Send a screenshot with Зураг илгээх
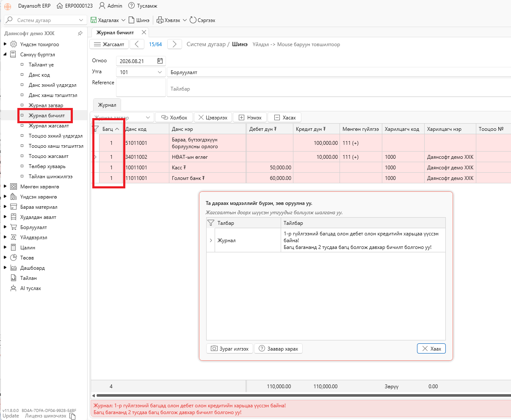 (230, 349)
